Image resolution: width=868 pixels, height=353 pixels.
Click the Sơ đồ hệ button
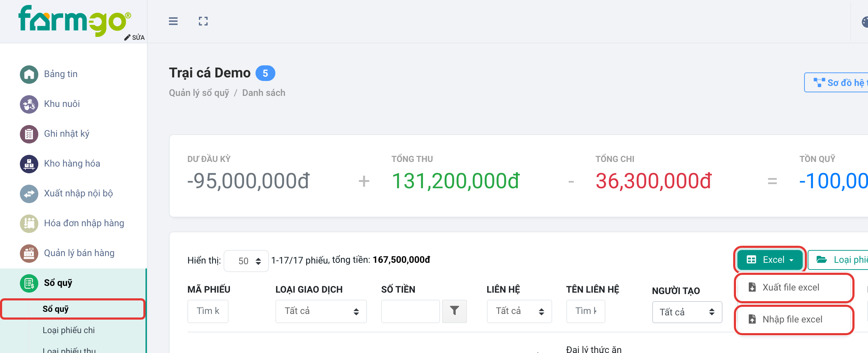836,82
